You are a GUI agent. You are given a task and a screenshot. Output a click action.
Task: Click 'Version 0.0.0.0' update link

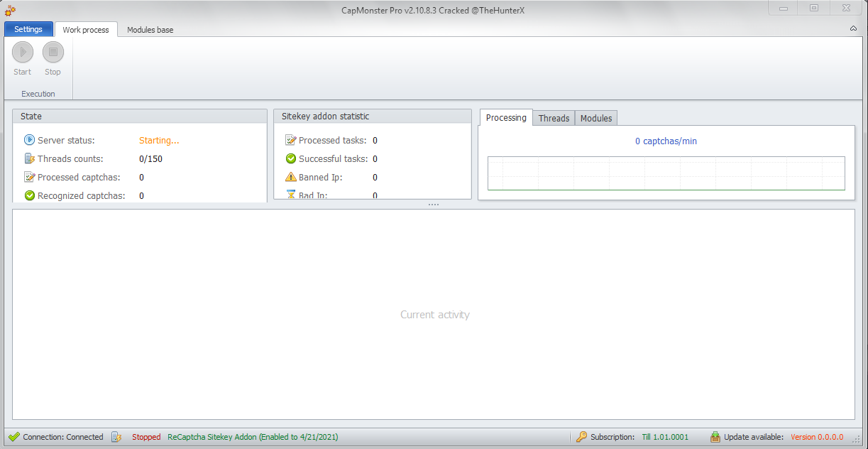click(x=817, y=437)
